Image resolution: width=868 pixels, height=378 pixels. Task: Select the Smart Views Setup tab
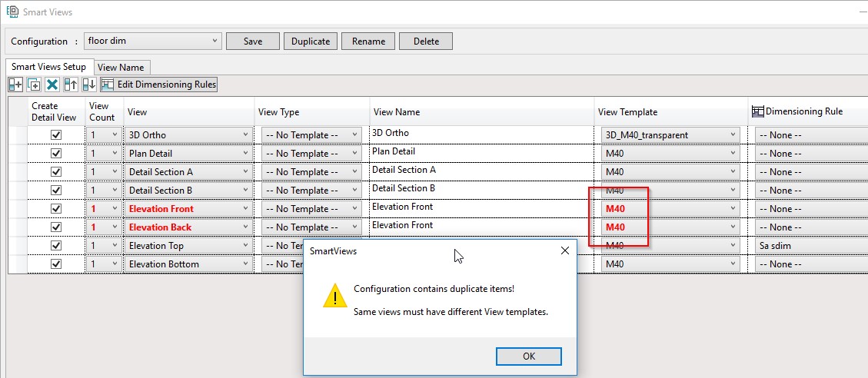click(x=49, y=67)
